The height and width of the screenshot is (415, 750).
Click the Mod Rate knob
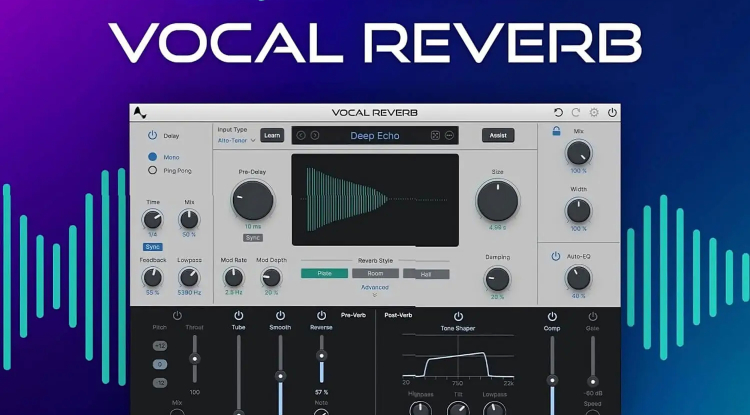(233, 277)
